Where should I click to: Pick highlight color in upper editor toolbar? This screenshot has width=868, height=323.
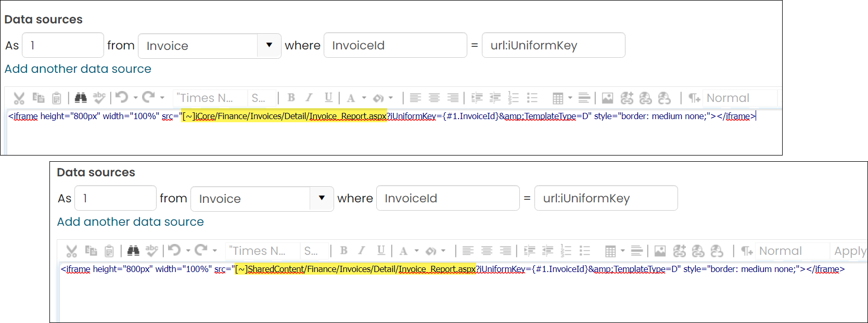click(x=379, y=98)
